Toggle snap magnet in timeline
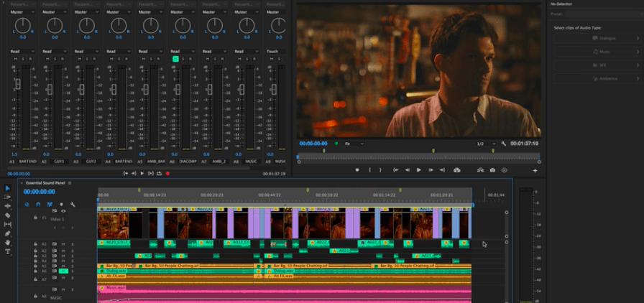 click(38, 204)
